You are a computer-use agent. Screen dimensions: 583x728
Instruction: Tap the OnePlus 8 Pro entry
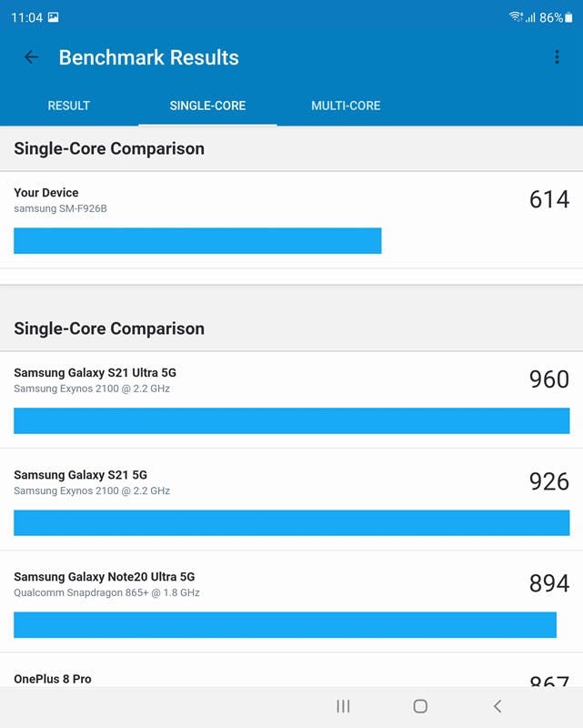53,679
